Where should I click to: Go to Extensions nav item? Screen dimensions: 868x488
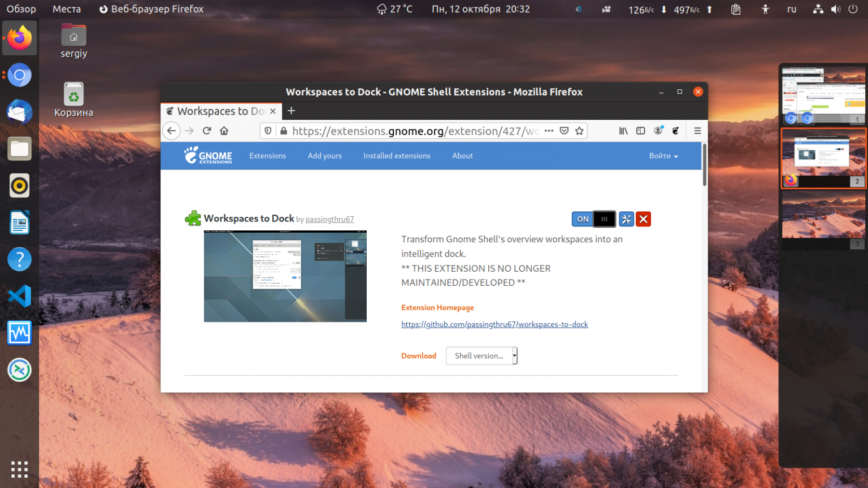[x=268, y=156]
